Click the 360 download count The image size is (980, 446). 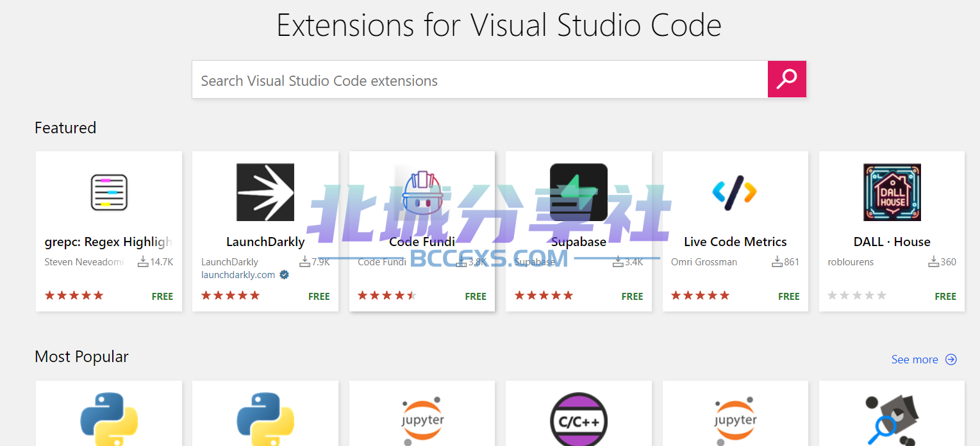click(949, 261)
